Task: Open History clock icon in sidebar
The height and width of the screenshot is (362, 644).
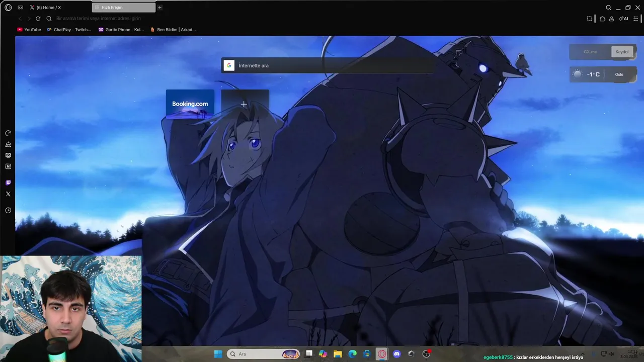Action: click(x=8, y=210)
